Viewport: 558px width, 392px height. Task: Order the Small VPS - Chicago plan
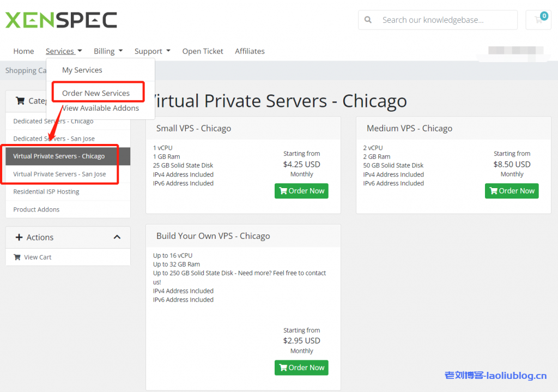pos(301,191)
